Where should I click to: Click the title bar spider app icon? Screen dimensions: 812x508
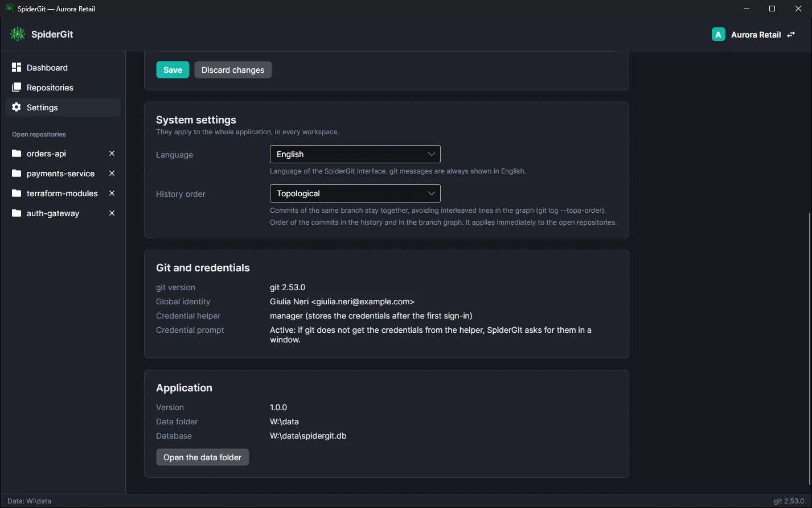click(9, 9)
